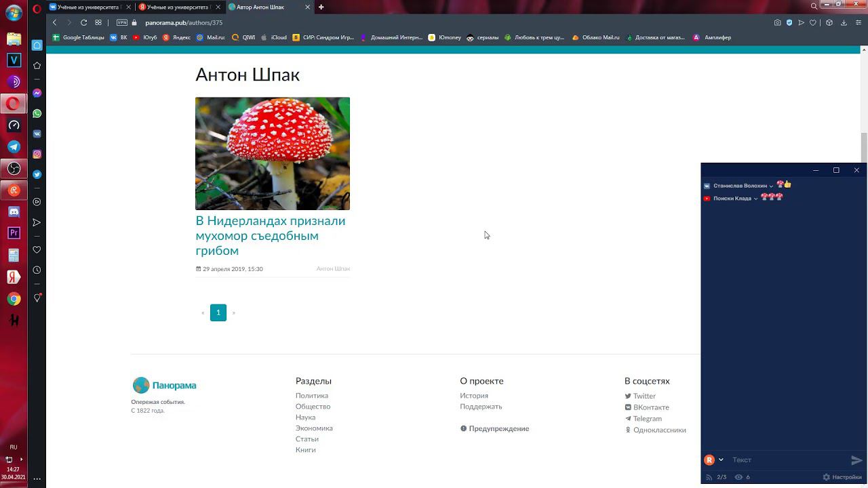Open History clock icon in Opera sidebar

click(37, 270)
